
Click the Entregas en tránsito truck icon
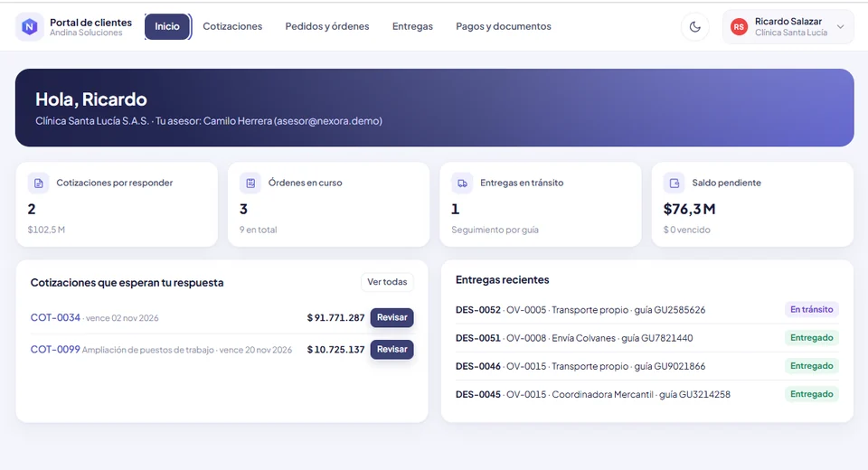(462, 183)
